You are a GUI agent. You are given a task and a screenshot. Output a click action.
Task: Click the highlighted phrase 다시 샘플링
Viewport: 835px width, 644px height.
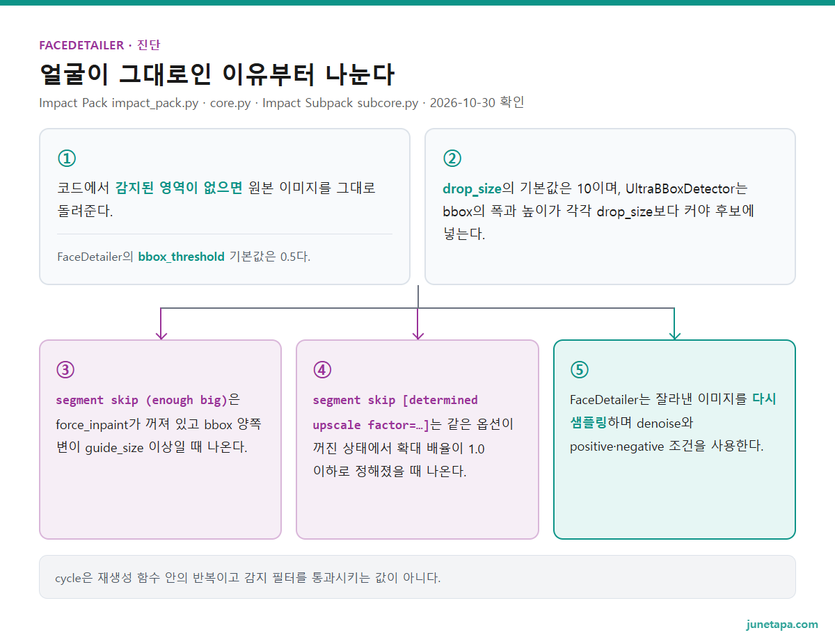pos(673,410)
